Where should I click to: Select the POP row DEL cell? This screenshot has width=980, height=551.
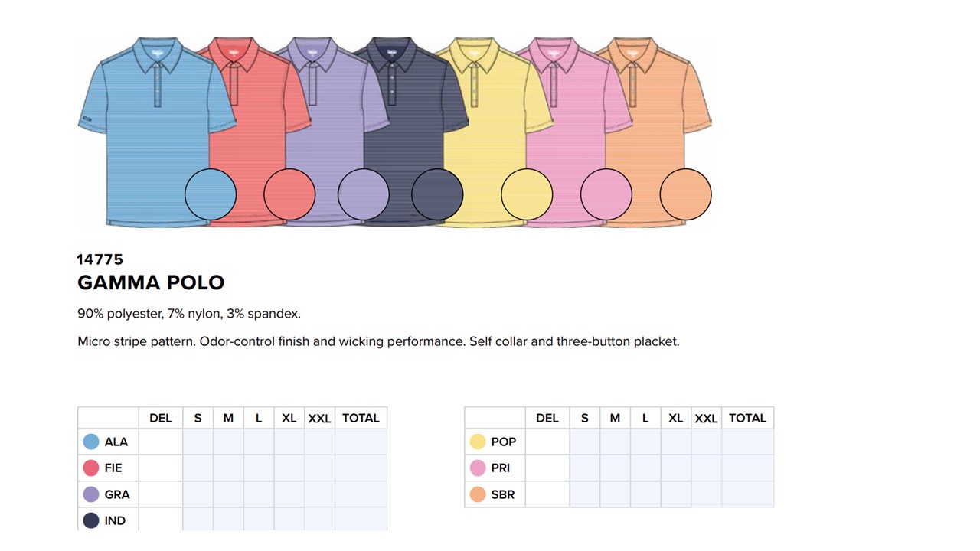click(547, 442)
